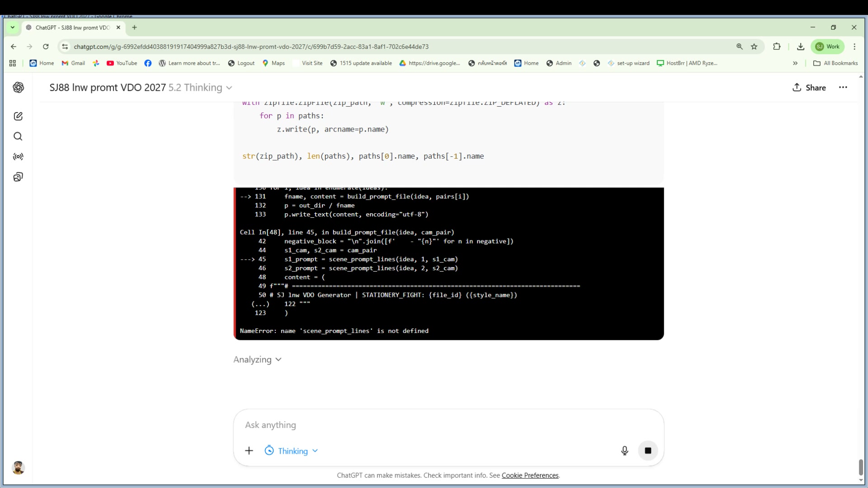868x488 pixels.
Task: Click the sidebar search chats icon
Action: coord(18,136)
